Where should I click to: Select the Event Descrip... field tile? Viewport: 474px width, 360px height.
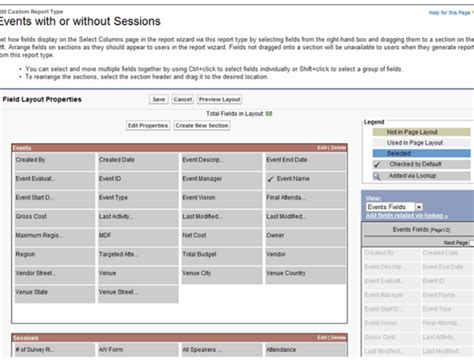pyautogui.click(x=222, y=161)
